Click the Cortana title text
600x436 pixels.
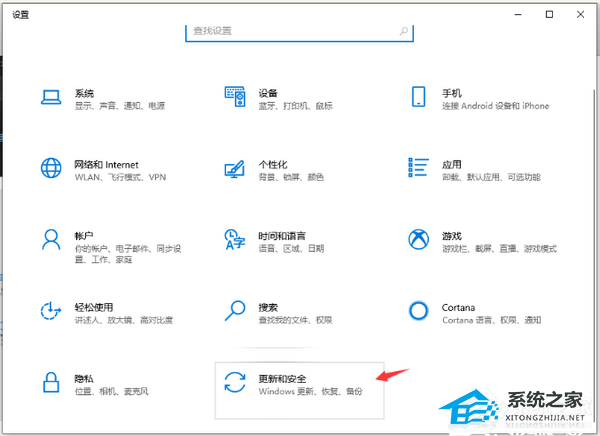(x=458, y=308)
